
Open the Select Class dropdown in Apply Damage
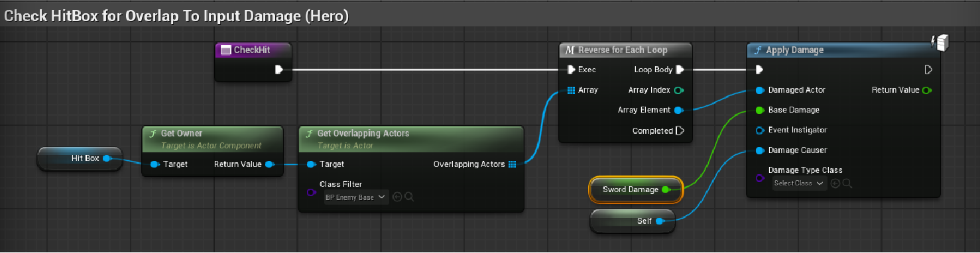tap(800, 183)
